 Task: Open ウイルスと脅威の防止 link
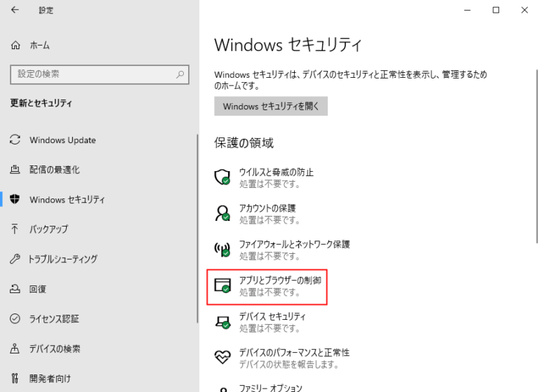(277, 172)
